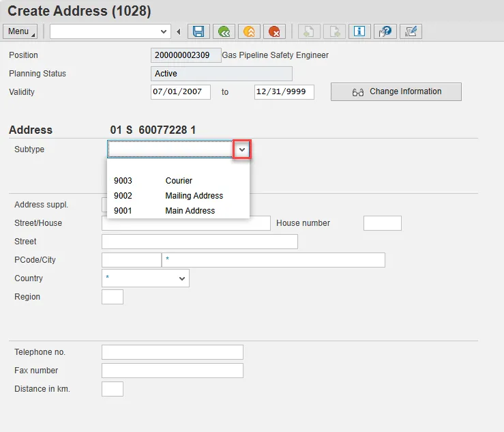Collapse the command field arrow
504x432 pixels.
tap(179, 31)
